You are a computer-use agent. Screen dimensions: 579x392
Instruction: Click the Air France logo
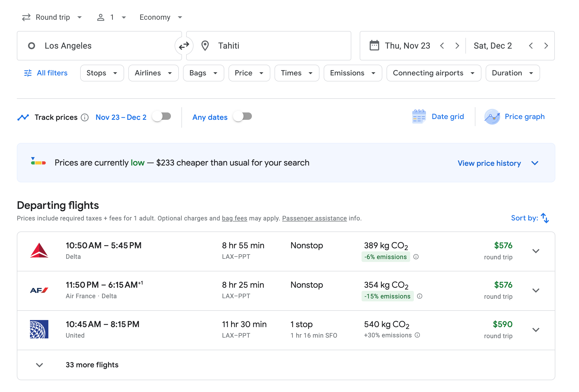[x=39, y=290]
